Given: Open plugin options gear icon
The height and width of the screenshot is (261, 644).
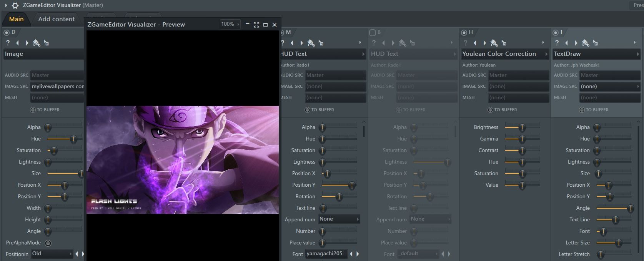Looking at the screenshot, I should click(15, 5).
